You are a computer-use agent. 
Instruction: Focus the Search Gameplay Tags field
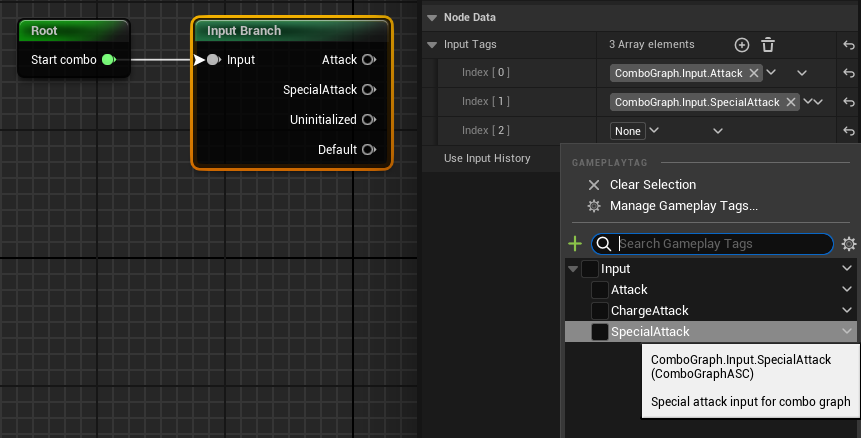tap(720, 244)
